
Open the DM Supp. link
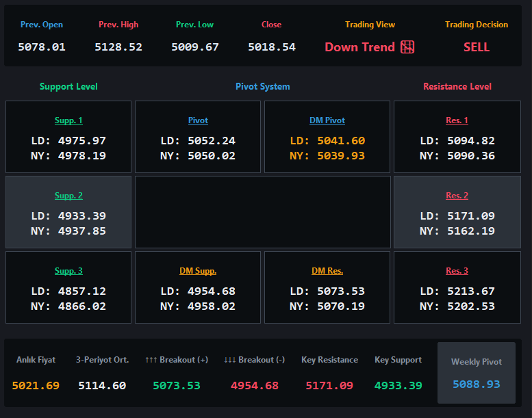(198, 271)
